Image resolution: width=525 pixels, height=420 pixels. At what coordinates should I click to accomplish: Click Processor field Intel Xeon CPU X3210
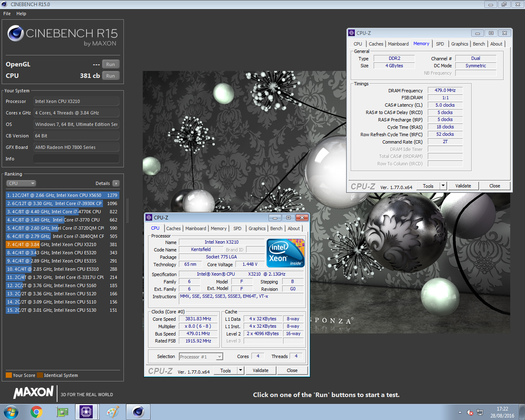click(76, 101)
